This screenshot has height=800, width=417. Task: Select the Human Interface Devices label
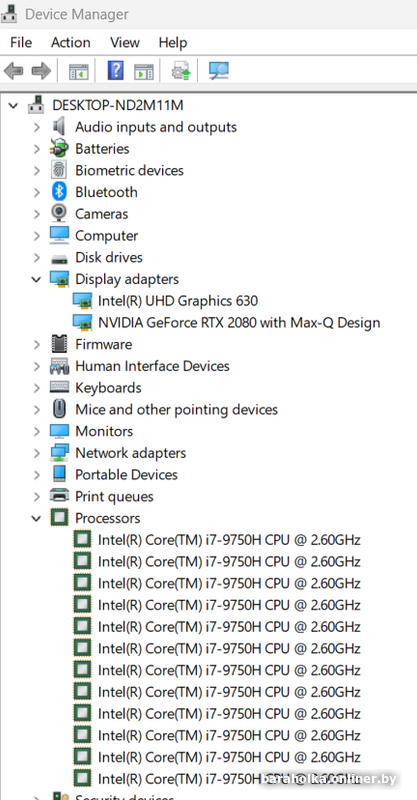coord(152,366)
